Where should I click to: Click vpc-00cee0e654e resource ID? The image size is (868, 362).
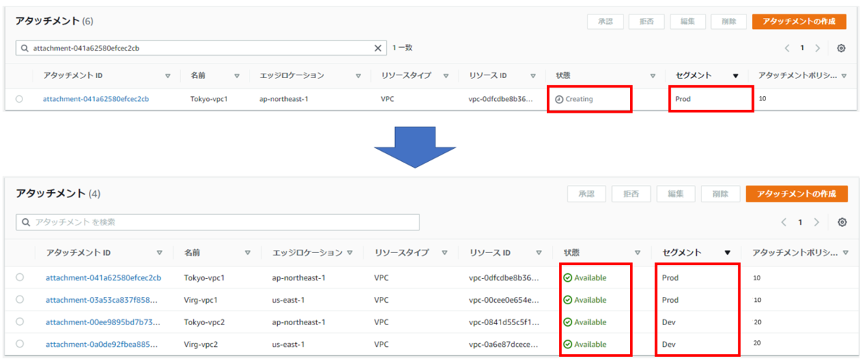(504, 300)
